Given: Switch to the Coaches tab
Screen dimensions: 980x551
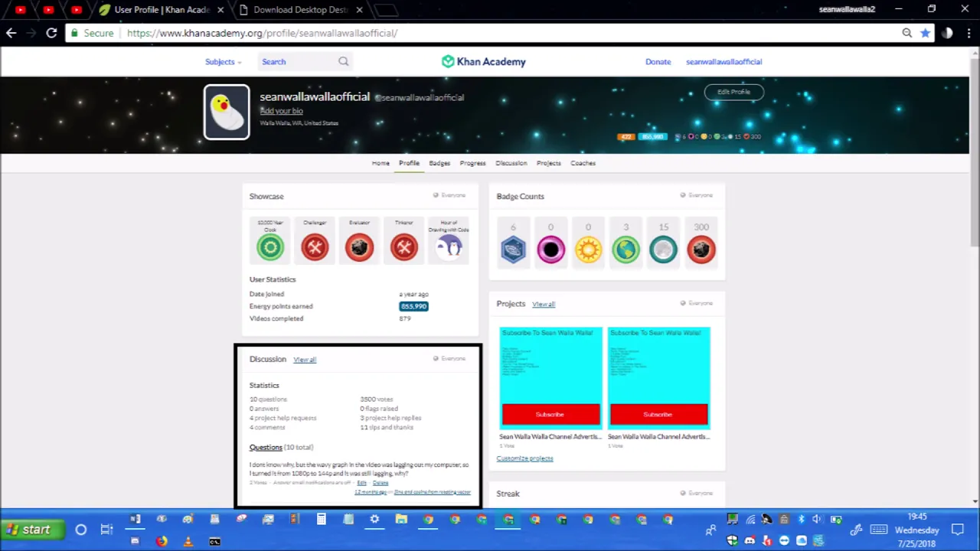Looking at the screenshot, I should pos(583,163).
